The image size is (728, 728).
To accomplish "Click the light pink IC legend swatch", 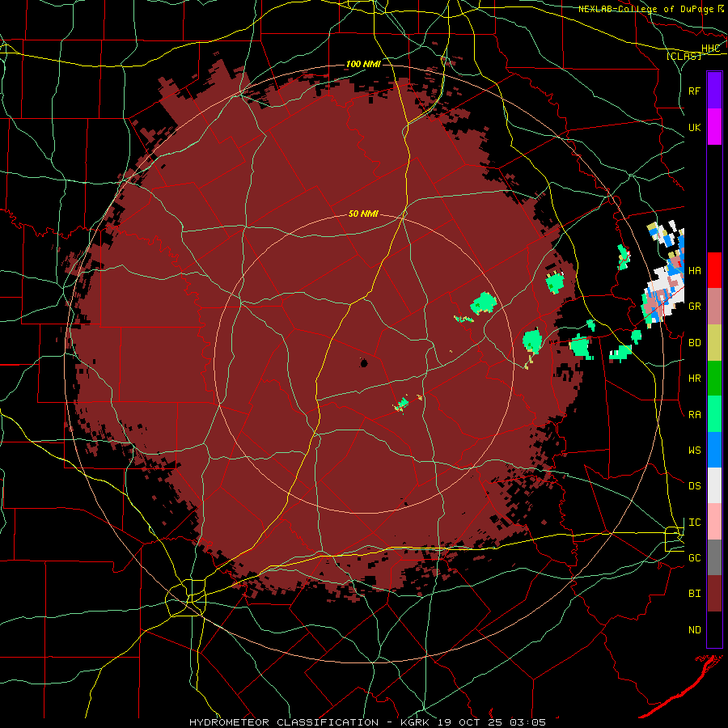I will pyautogui.click(x=714, y=522).
